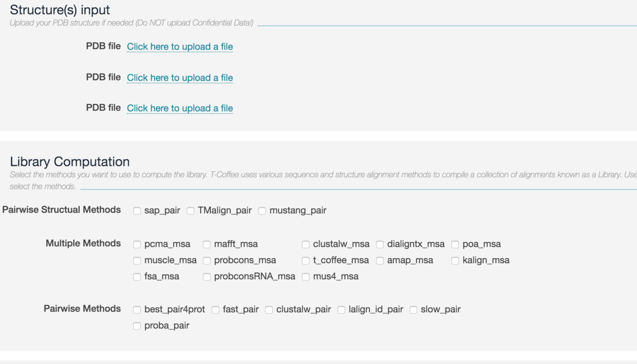637x364 pixels.
Task: Enable the muscle_msa method
Action: 137,261
